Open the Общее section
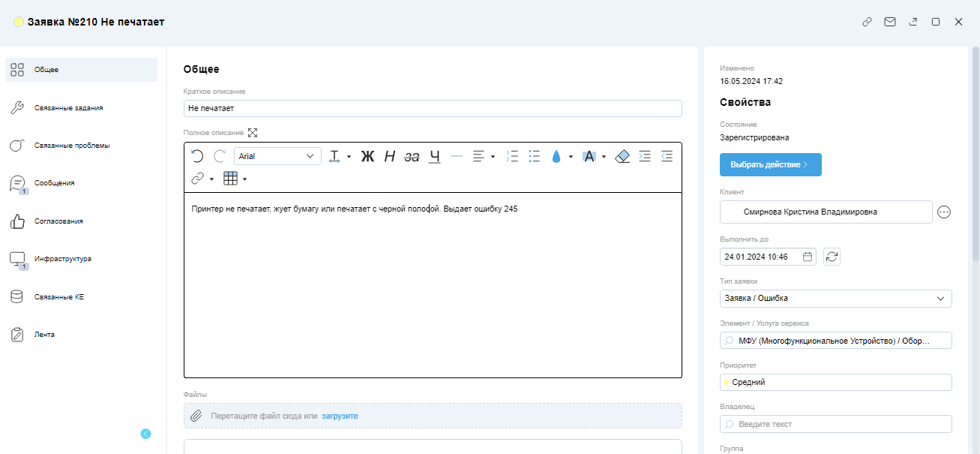 pyautogui.click(x=81, y=70)
